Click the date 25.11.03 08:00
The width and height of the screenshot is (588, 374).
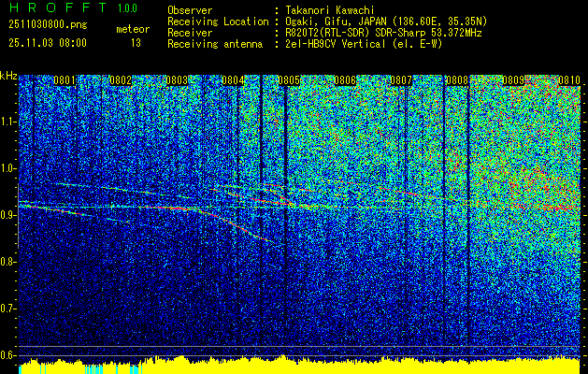click(x=48, y=43)
